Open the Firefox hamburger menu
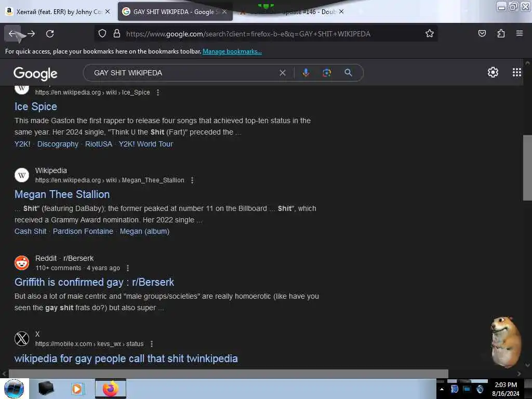 tap(519, 33)
